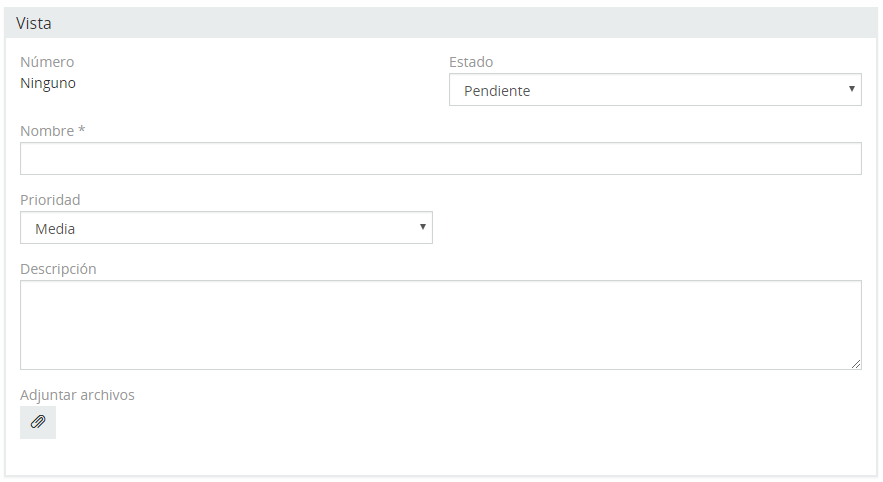Click the Descripción textarea resize handle
Image resolution: width=883 pixels, height=482 pixels.
tap(856, 364)
